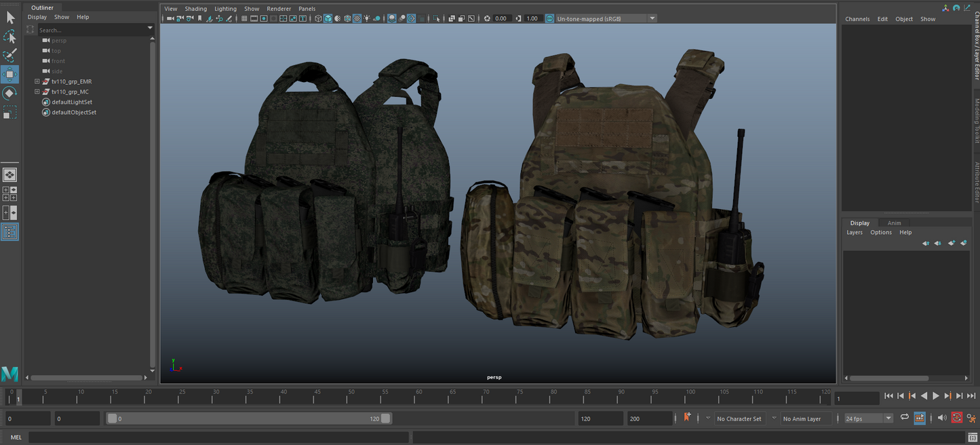Enable the viewport grid display icon
This screenshot has height=445, width=980.
point(244,18)
